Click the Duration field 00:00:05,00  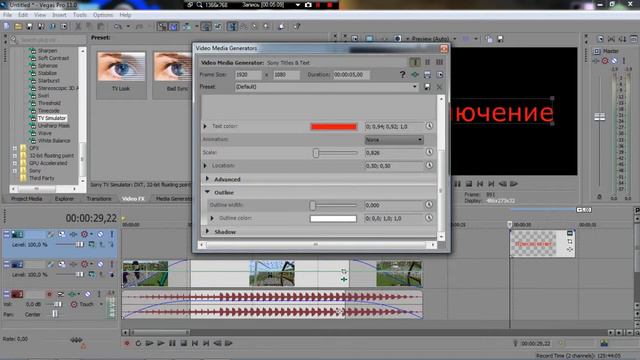[x=351, y=75]
